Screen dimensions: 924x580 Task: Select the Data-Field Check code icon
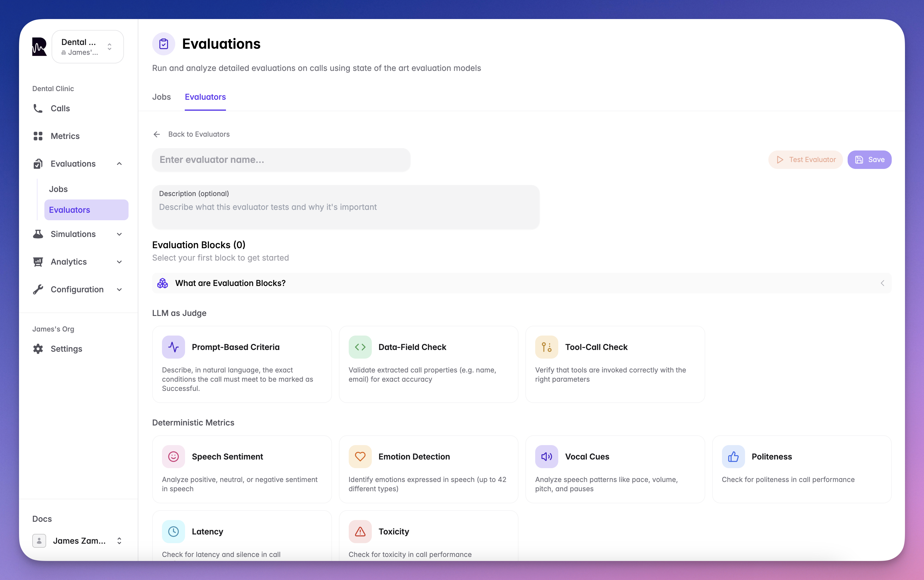[360, 347]
